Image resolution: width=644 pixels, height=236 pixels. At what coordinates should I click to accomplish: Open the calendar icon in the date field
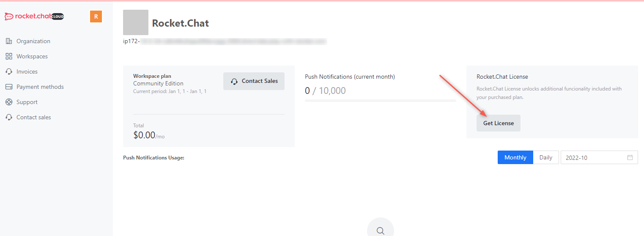630,157
